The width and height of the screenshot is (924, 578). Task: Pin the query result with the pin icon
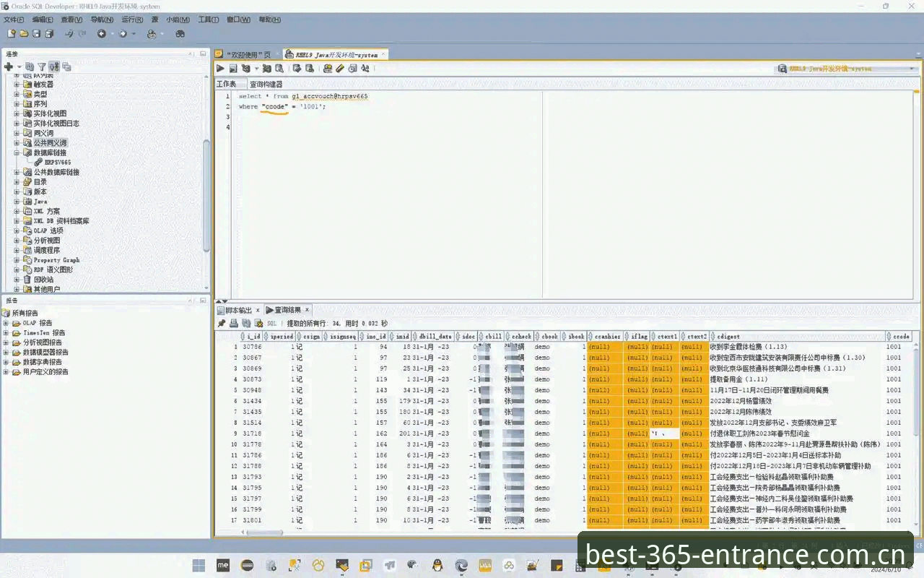[222, 324]
